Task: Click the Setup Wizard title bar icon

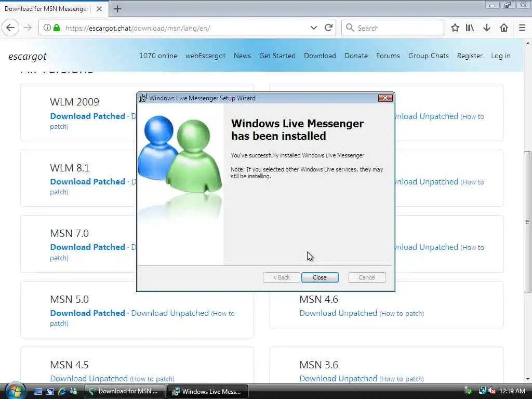Action: coord(143,98)
